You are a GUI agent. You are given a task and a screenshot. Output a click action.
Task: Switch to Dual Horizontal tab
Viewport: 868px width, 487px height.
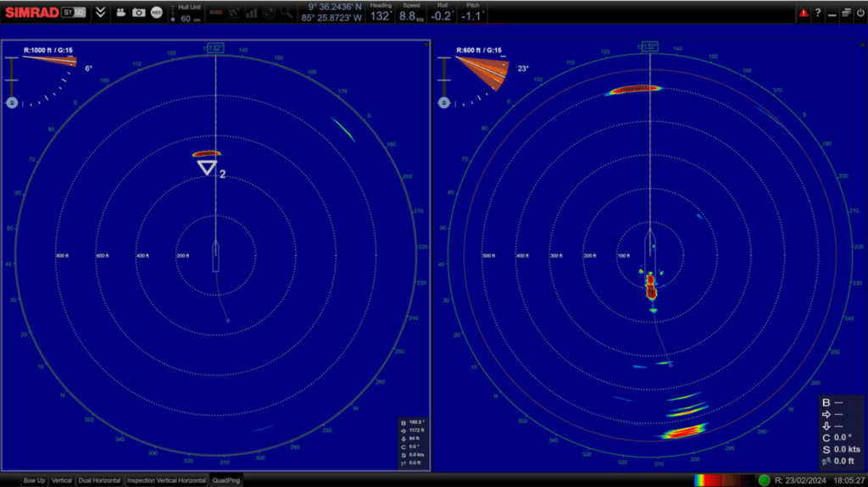pyautogui.click(x=99, y=480)
